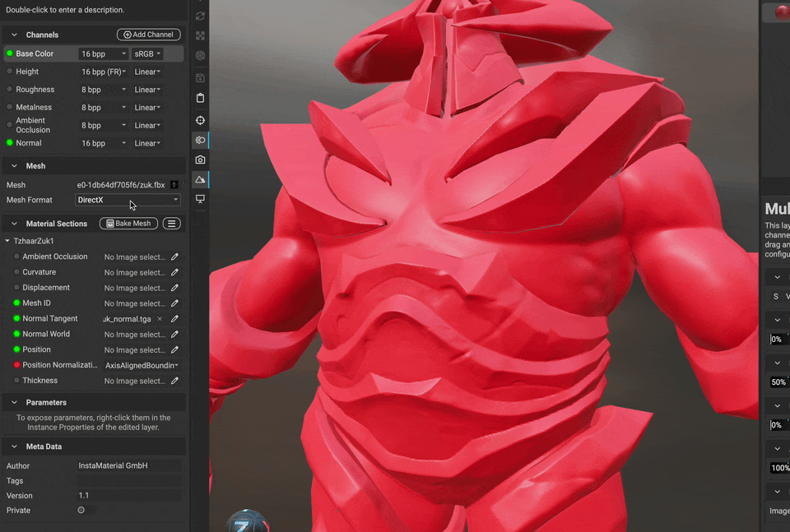Click the Bake Mesh button
This screenshot has height=532, width=790.
128,224
